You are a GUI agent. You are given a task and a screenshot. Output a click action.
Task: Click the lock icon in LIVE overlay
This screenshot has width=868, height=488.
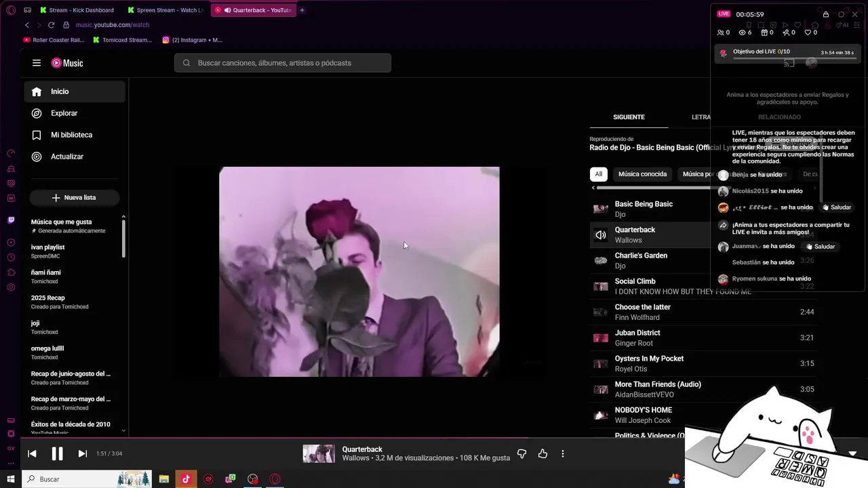(x=825, y=14)
